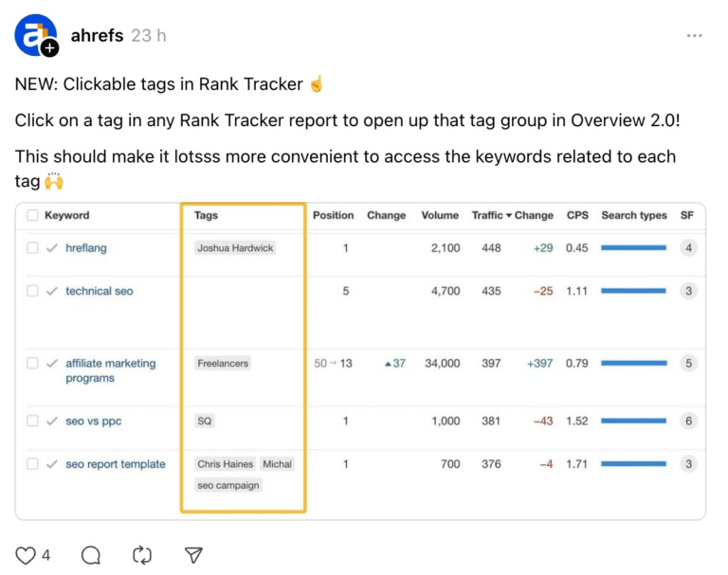The height and width of the screenshot is (575, 728).
Task: Click the search types bar for hreflang
Action: click(633, 248)
